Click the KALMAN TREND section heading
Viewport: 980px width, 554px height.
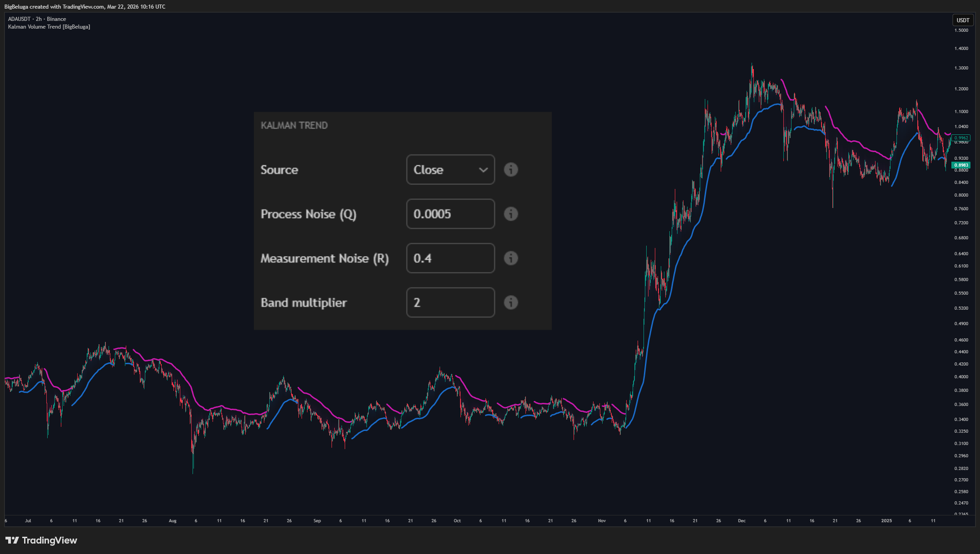[x=294, y=125]
